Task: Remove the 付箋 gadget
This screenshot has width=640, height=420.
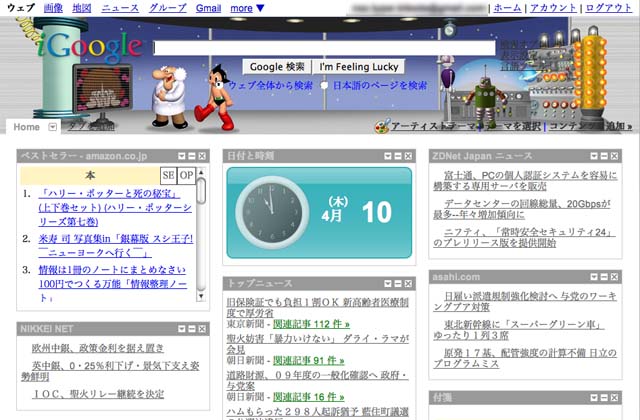Action: (x=614, y=398)
